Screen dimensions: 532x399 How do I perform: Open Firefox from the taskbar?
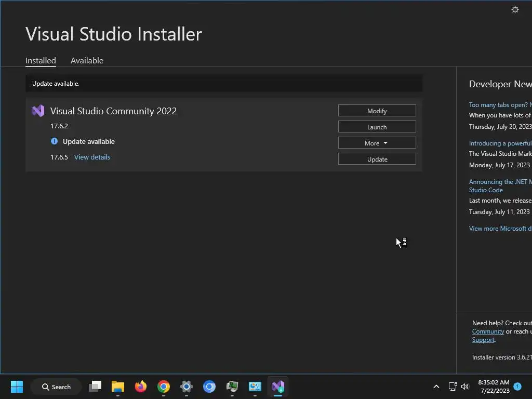coord(140,387)
